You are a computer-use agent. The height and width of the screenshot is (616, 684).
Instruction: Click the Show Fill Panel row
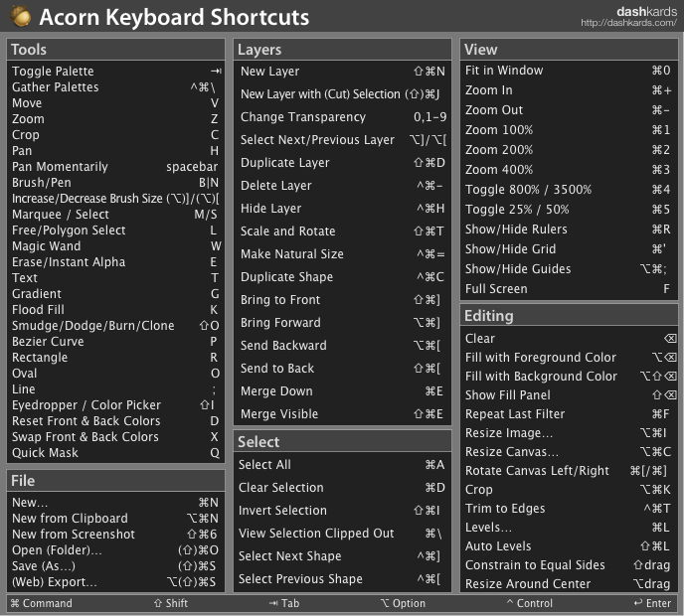click(x=569, y=395)
